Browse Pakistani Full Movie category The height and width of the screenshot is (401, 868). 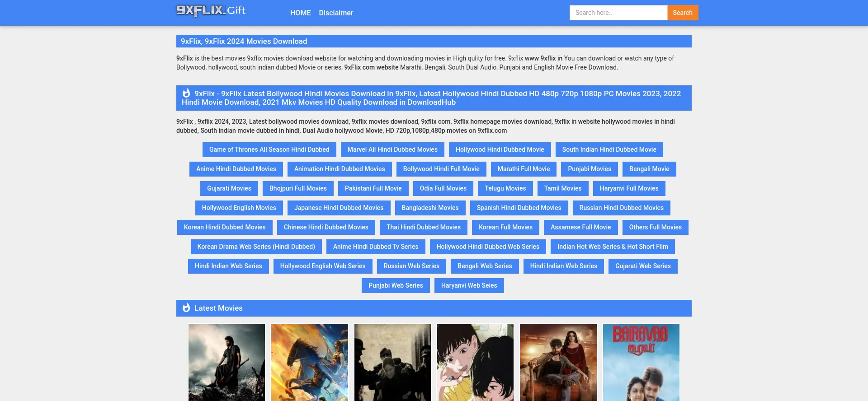tap(373, 188)
